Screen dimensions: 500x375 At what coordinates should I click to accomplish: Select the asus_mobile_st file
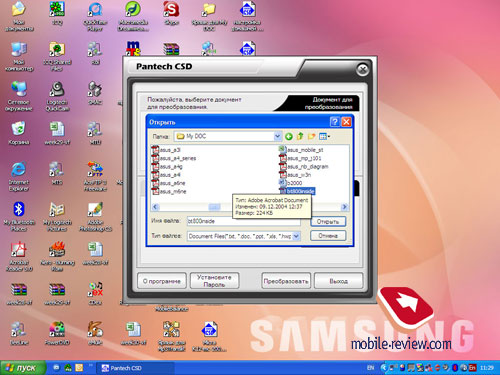pyautogui.click(x=301, y=150)
